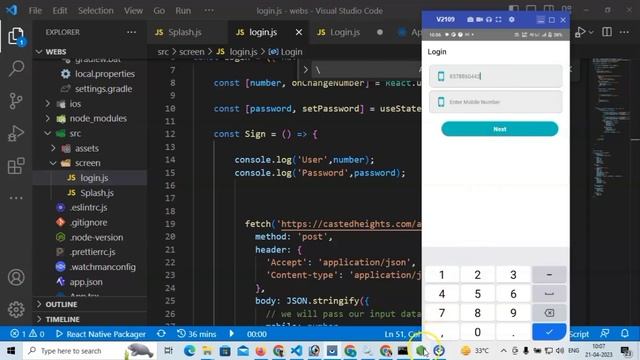This screenshot has height=360, width=640.
Task: Open the File menu
Action: pyautogui.click(x=35, y=11)
